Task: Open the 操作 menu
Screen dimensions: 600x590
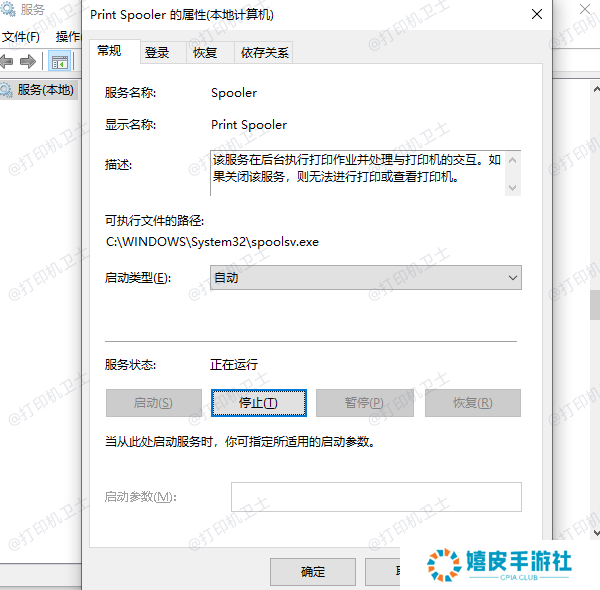Action: [x=68, y=36]
